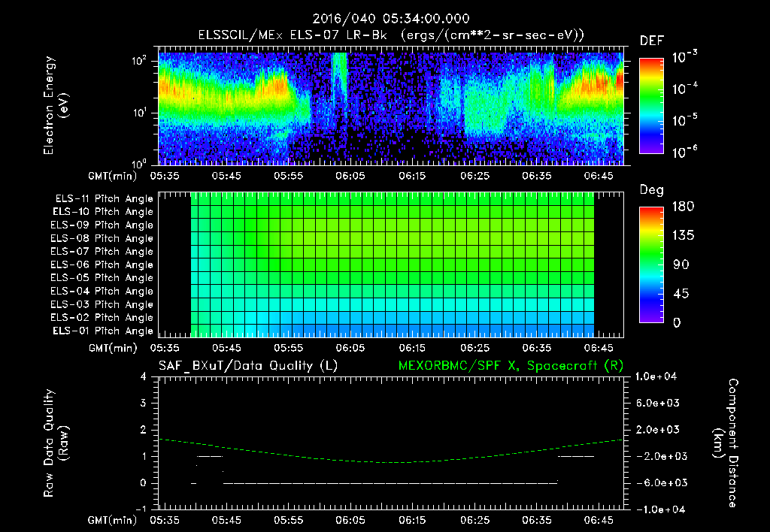Click the ELS-09 Pitch Angle row label
770x532 pixels.
pos(102,225)
